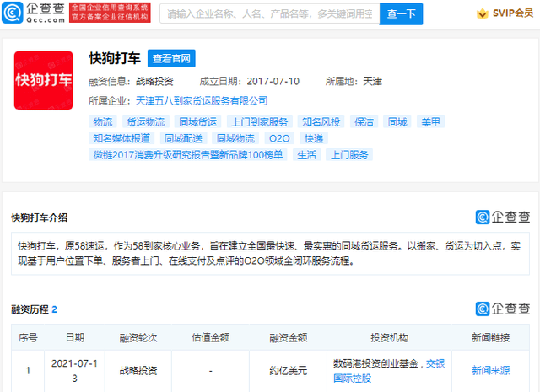The height and width of the screenshot is (392, 540).
Task: Open the 新闻来源 link in financing table
Action: [x=490, y=370]
